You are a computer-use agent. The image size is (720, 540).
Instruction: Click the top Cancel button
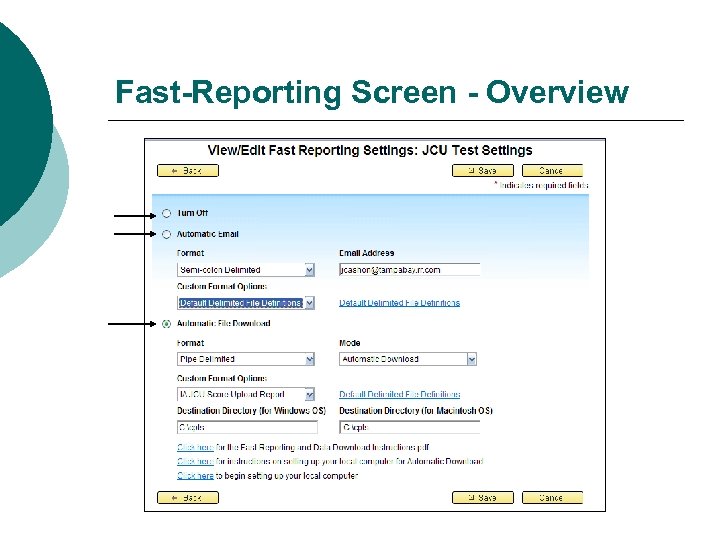pyautogui.click(x=552, y=171)
